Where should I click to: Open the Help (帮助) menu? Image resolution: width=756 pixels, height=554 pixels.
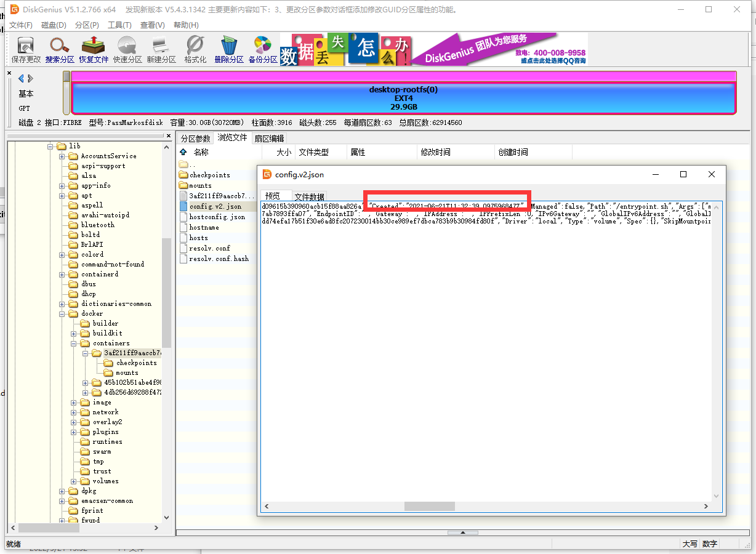click(186, 25)
